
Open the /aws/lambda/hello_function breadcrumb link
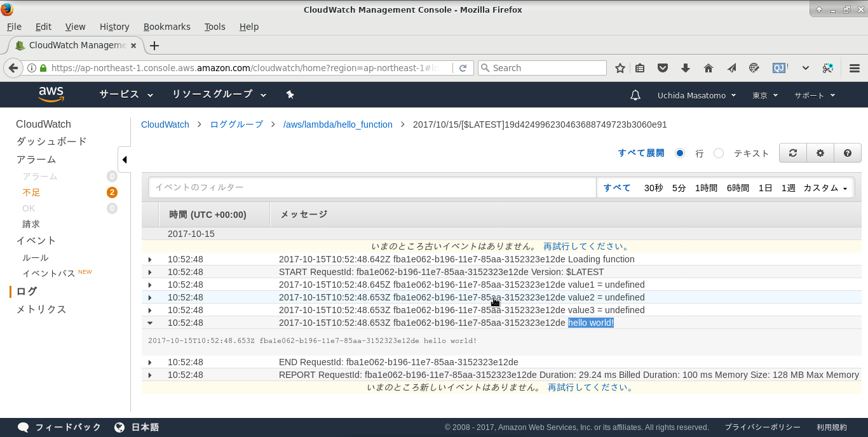(x=337, y=124)
